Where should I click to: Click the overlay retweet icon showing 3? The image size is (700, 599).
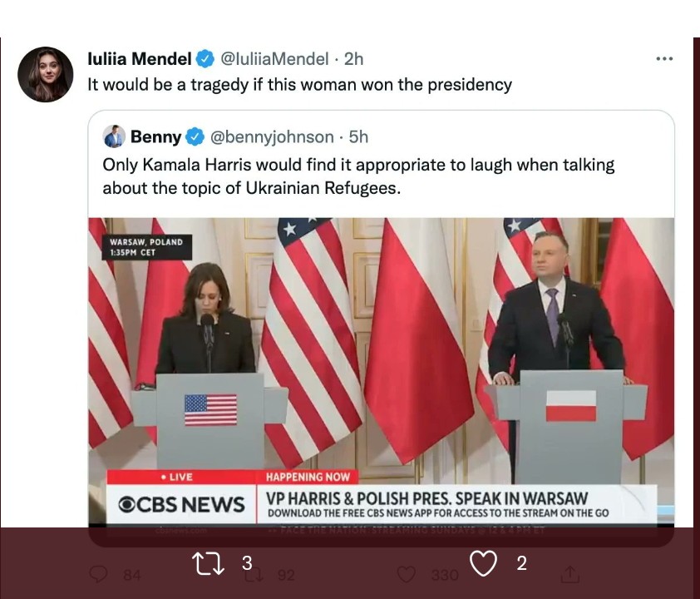point(208,563)
